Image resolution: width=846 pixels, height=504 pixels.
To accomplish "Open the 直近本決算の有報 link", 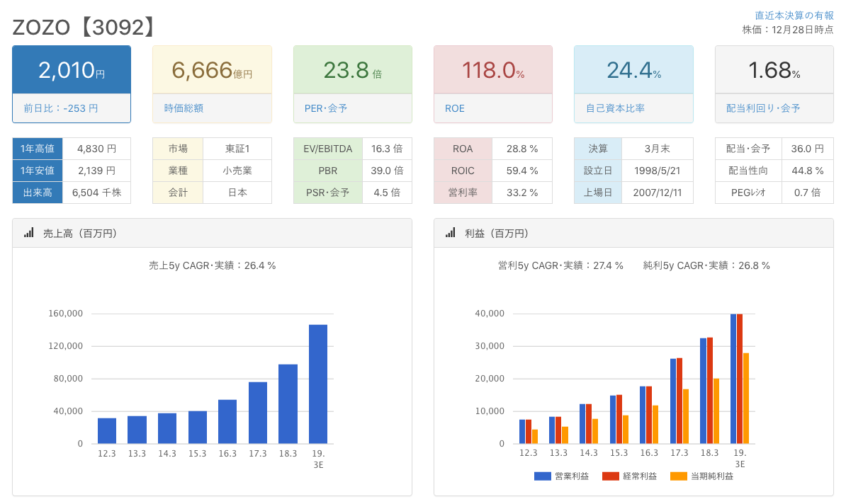I will coord(794,15).
